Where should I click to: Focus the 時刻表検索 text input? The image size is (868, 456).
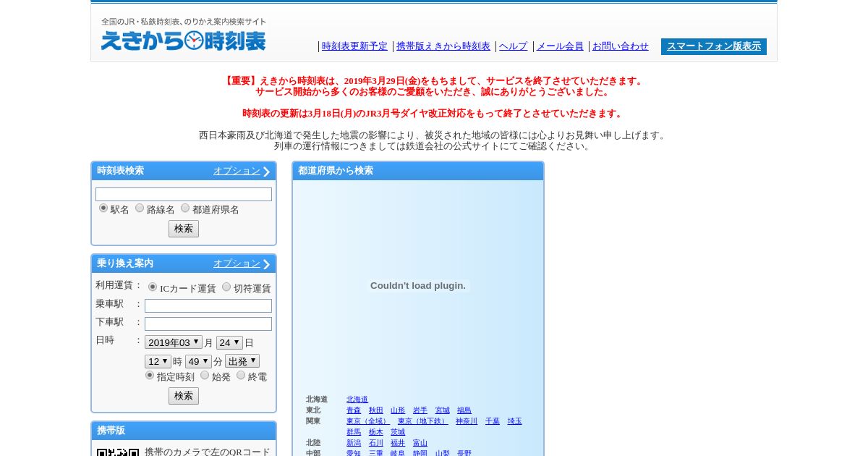(x=184, y=195)
